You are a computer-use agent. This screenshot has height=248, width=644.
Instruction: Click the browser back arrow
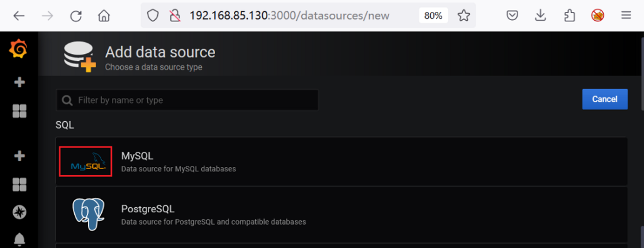[x=19, y=16]
